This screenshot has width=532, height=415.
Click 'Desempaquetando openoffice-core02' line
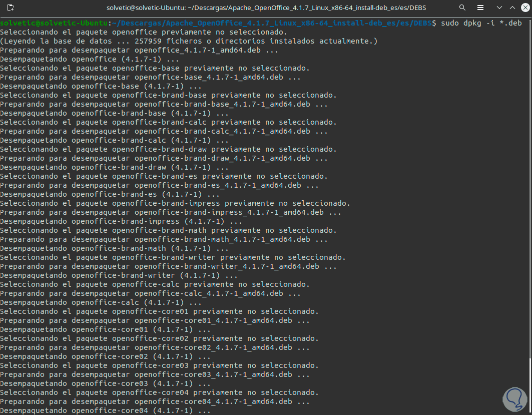pyautogui.click(x=106, y=356)
